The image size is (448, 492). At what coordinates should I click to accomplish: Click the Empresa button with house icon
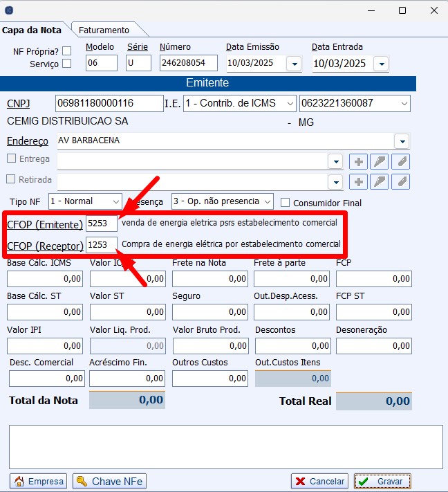tap(39, 481)
